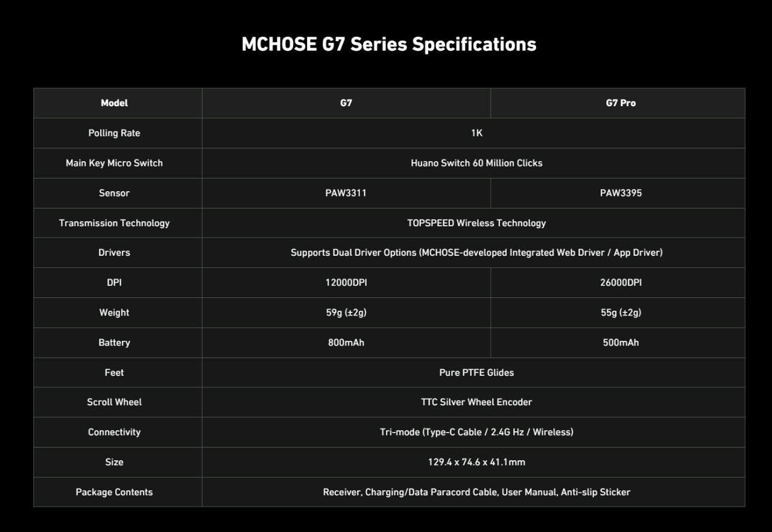Click TTC Silver Wheel Encoder cell
This screenshot has height=532, width=772.
pyautogui.click(x=476, y=402)
